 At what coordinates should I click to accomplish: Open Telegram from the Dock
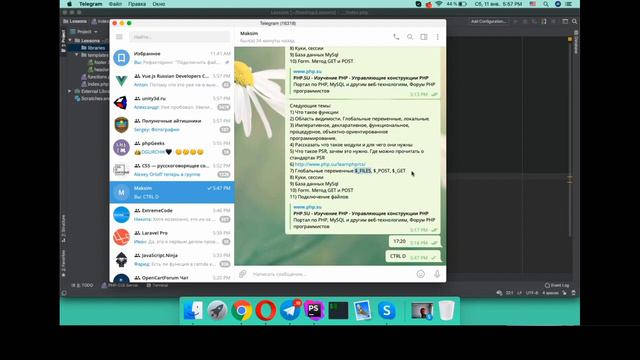point(290,311)
